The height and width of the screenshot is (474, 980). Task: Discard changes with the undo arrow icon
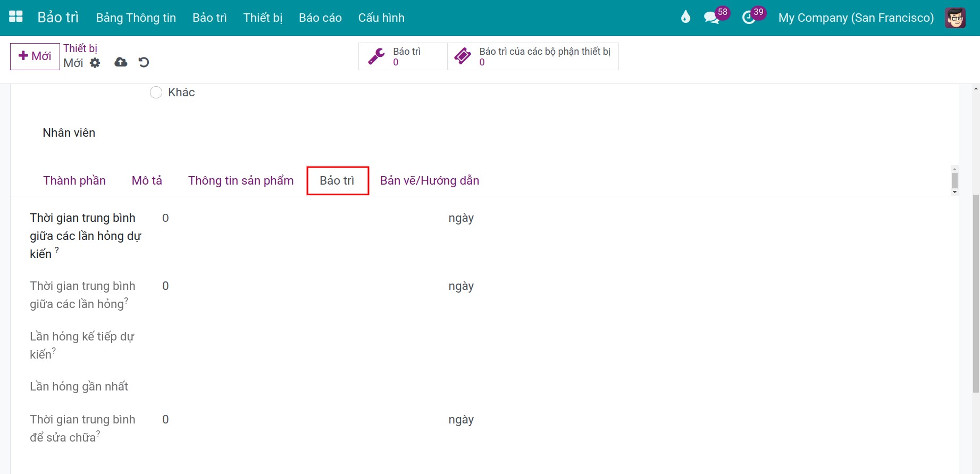tap(144, 62)
